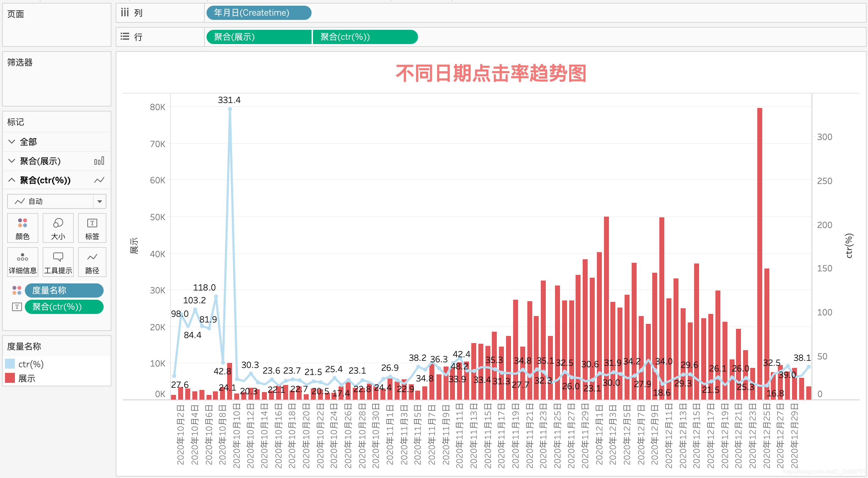Click the 大小 (Size) mark card
The width and height of the screenshot is (868, 478).
pos(58,228)
